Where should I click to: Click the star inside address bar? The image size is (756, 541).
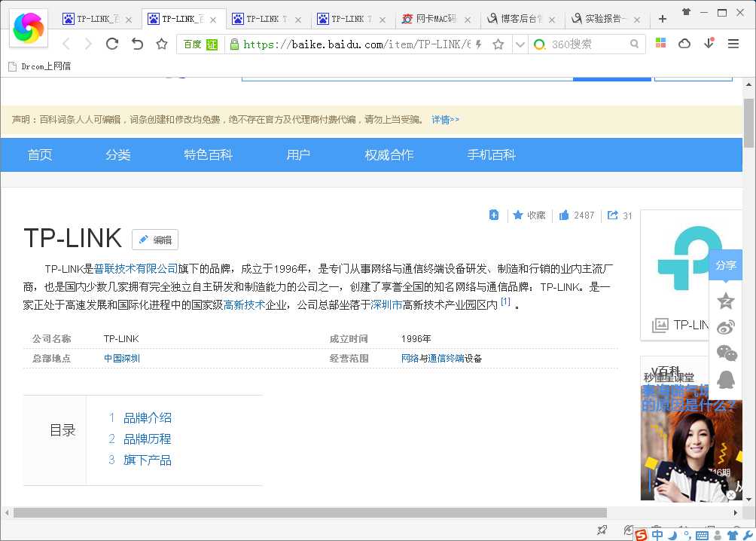coord(498,44)
